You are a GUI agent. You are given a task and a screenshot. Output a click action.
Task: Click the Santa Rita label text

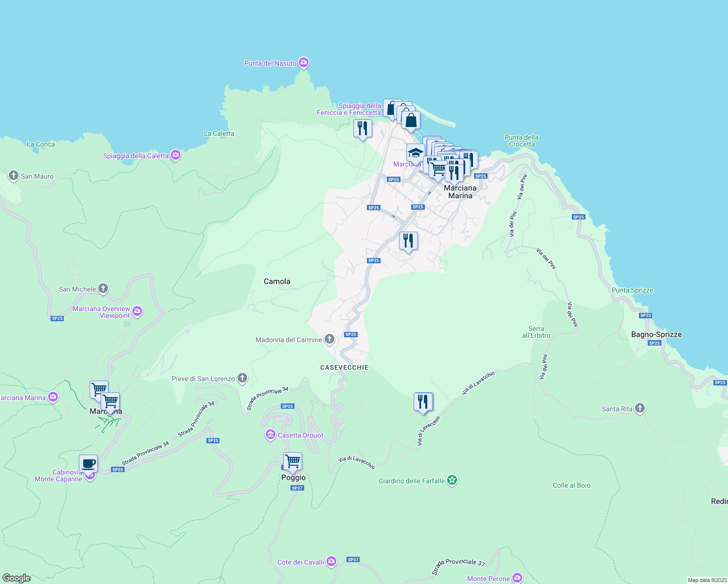pos(617,409)
